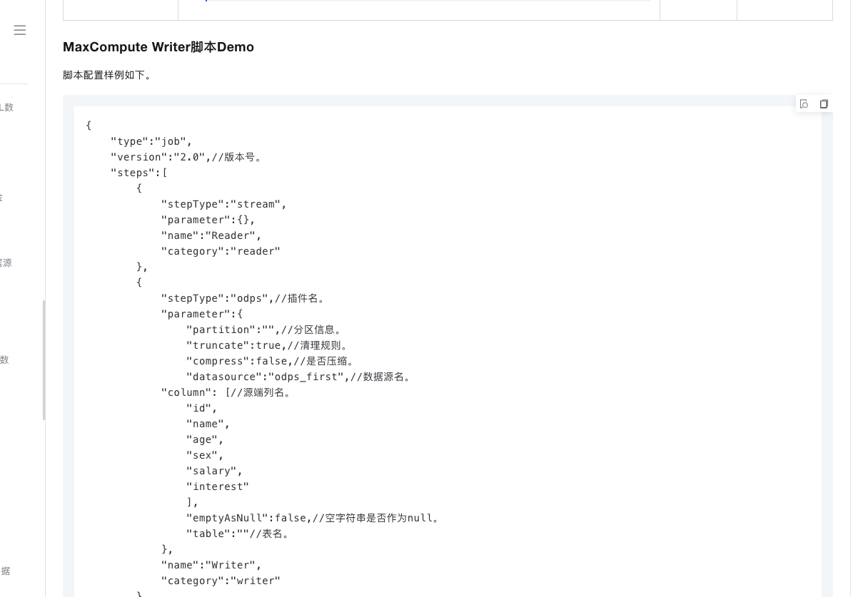Copy the code block contents
This screenshot has width=868, height=597.
click(x=824, y=104)
